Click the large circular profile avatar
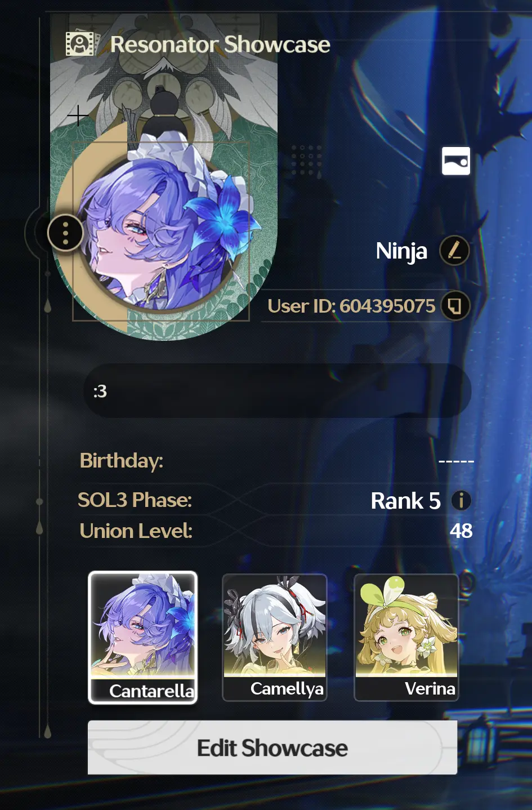The width and height of the screenshot is (532, 810). click(x=163, y=233)
